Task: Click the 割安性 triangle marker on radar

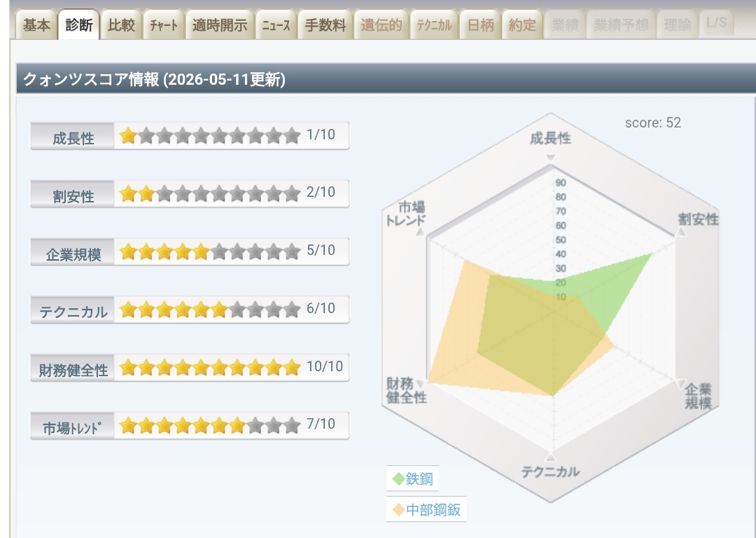Action: pos(681,232)
